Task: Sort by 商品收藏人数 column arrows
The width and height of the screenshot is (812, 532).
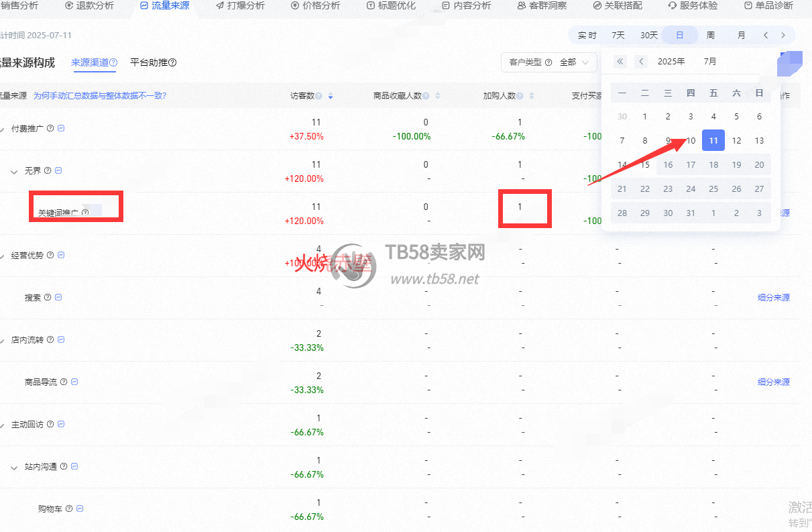Action: point(438,96)
